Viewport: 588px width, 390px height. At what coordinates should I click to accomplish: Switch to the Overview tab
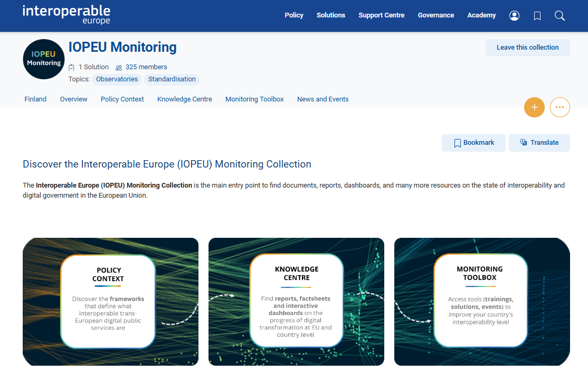coord(73,99)
